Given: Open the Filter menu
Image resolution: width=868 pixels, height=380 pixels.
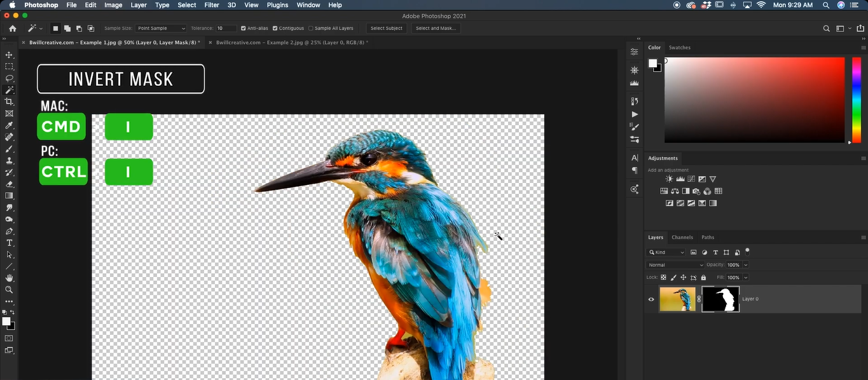Looking at the screenshot, I should 211,5.
